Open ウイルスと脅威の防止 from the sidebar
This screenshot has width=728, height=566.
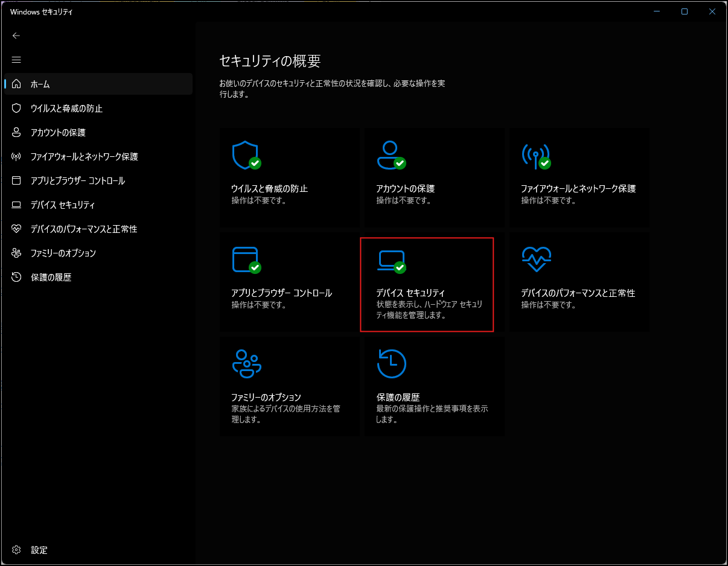[98, 108]
